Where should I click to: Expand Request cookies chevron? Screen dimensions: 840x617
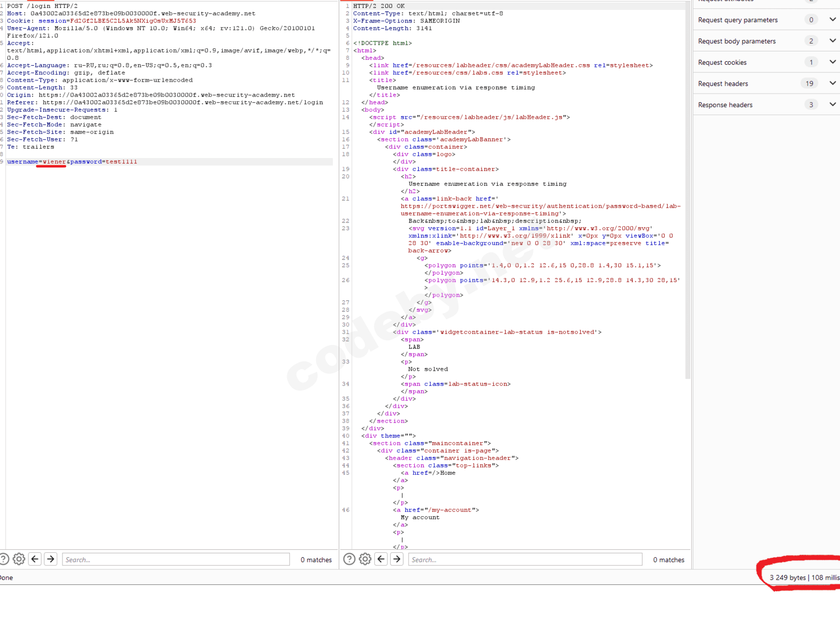832,62
